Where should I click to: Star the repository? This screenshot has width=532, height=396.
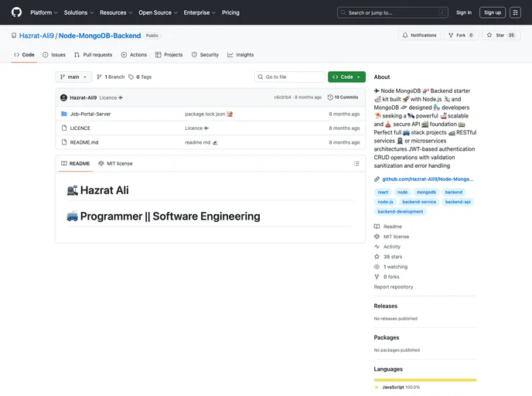(x=501, y=36)
